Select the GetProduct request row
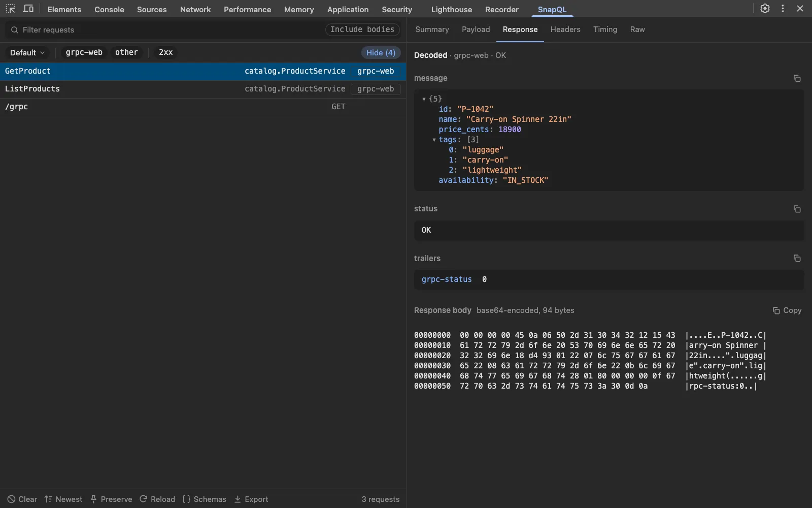The image size is (812, 508). pyautogui.click(x=203, y=71)
